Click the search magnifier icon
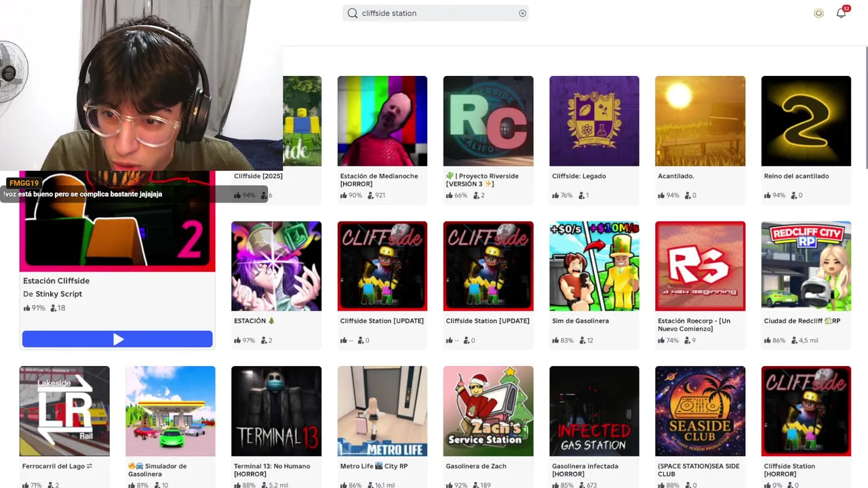This screenshot has width=868, height=488. tap(353, 13)
